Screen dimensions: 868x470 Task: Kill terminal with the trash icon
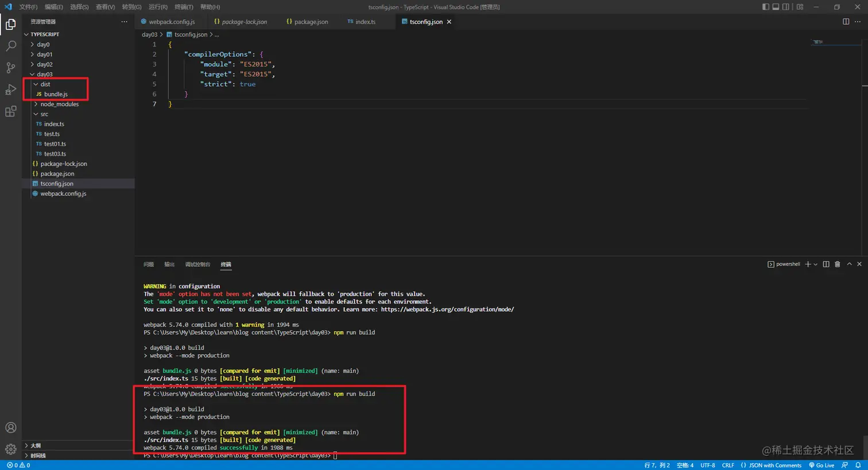pos(837,264)
